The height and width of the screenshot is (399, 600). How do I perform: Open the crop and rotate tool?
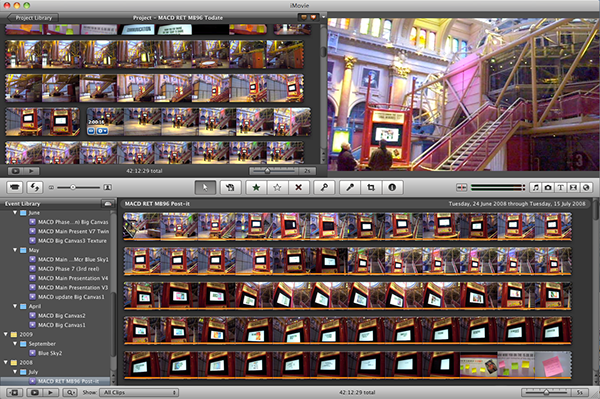(371, 187)
